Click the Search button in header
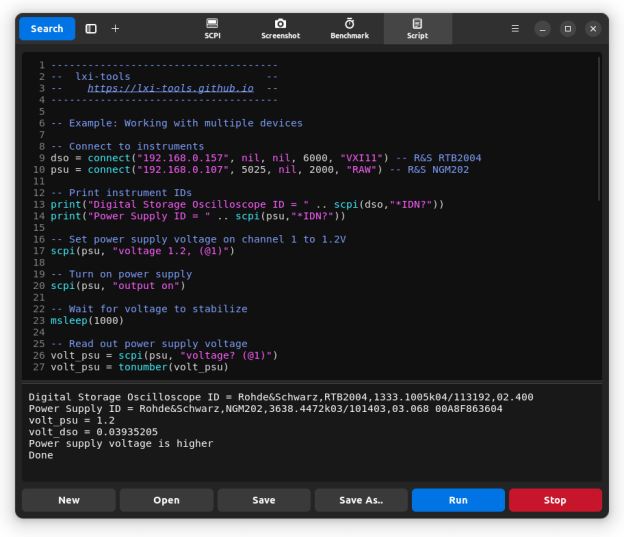 [x=47, y=29]
